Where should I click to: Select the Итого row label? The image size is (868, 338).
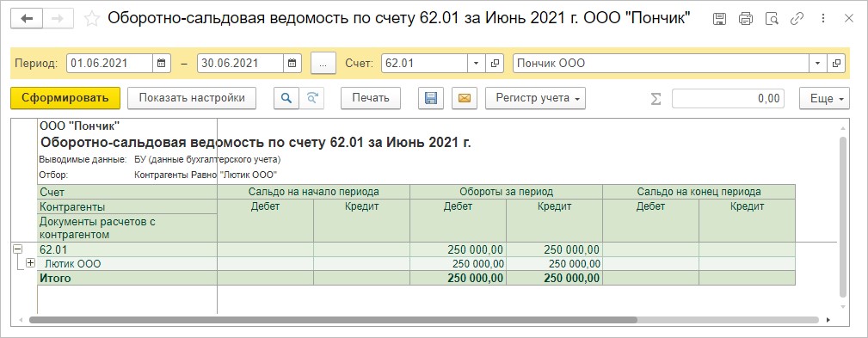pos(126,279)
